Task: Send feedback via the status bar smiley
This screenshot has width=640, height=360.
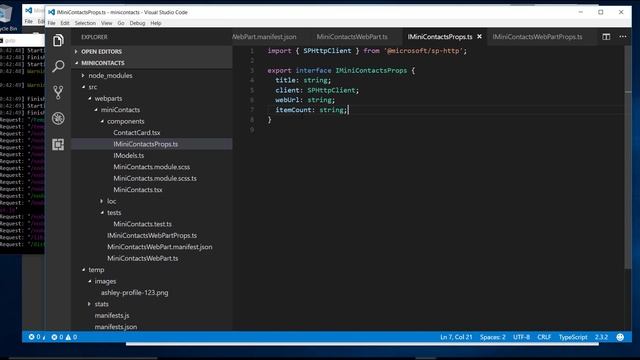Action: [x=620, y=337]
